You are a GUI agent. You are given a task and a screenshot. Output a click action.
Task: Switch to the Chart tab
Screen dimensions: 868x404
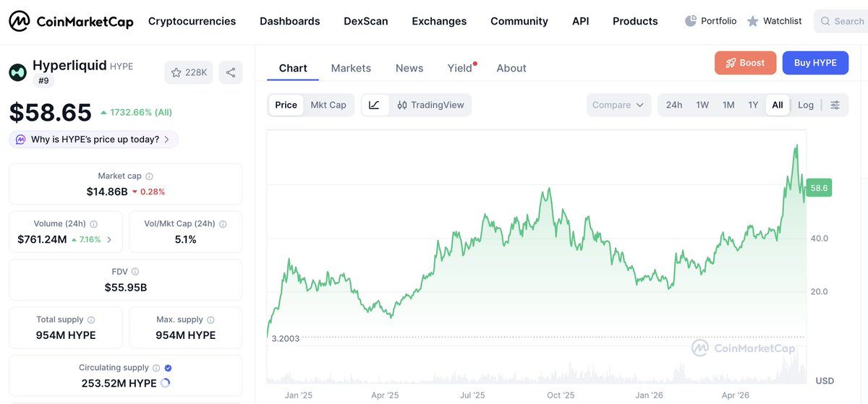(x=293, y=68)
